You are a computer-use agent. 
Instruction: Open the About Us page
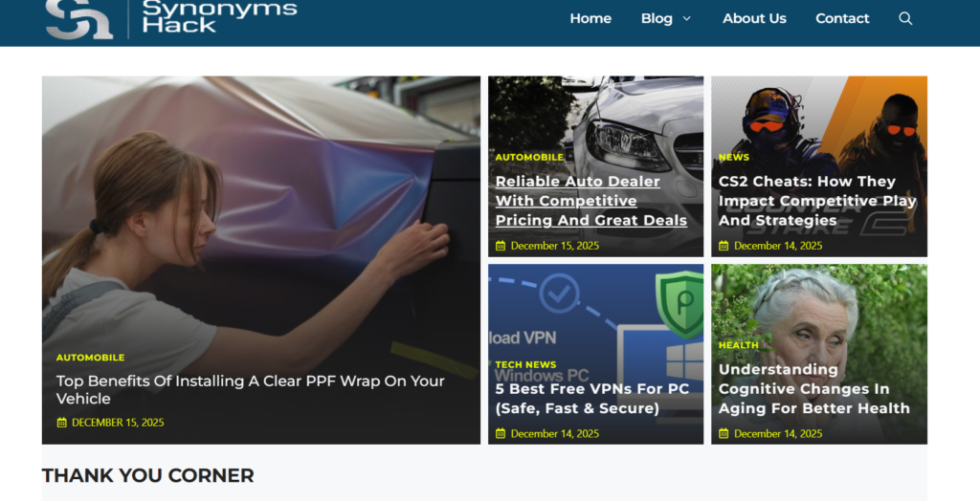pyautogui.click(x=754, y=18)
